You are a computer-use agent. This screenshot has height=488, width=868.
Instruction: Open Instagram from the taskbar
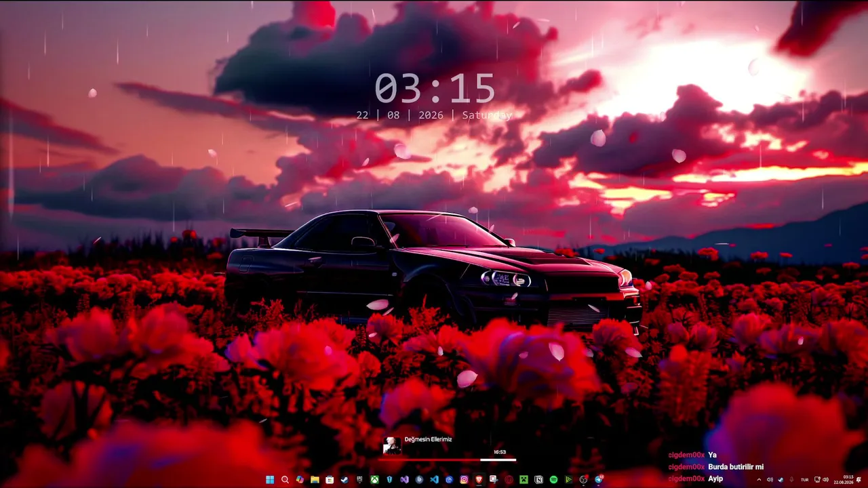tap(464, 480)
